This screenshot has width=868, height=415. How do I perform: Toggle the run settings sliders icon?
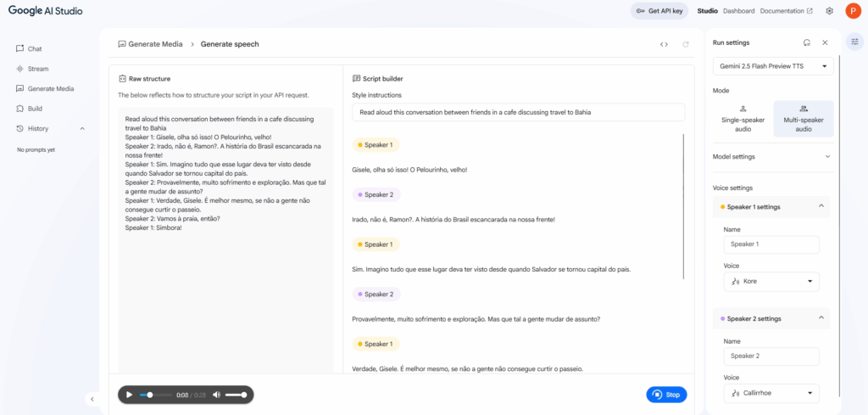click(854, 42)
